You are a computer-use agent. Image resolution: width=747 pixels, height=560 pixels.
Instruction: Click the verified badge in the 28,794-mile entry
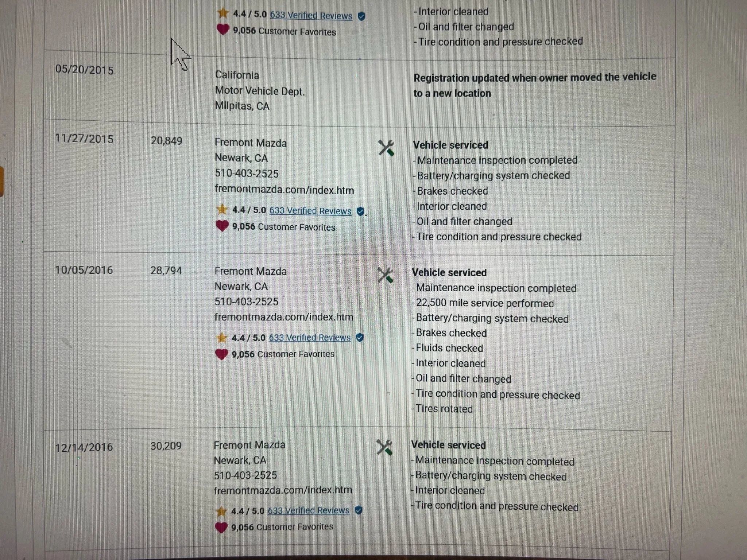pos(360,338)
